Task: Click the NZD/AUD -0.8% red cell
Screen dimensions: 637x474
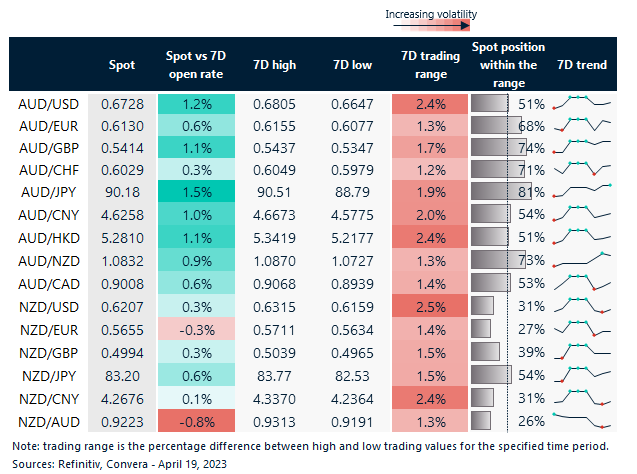Action: [196, 420]
